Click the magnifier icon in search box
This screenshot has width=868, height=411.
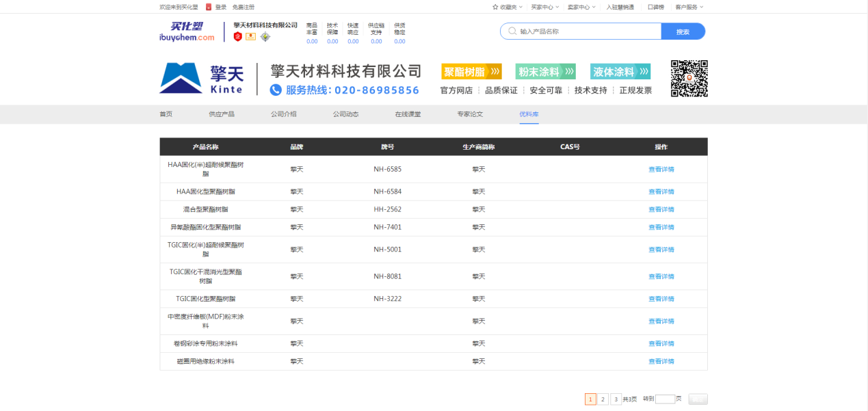click(512, 31)
